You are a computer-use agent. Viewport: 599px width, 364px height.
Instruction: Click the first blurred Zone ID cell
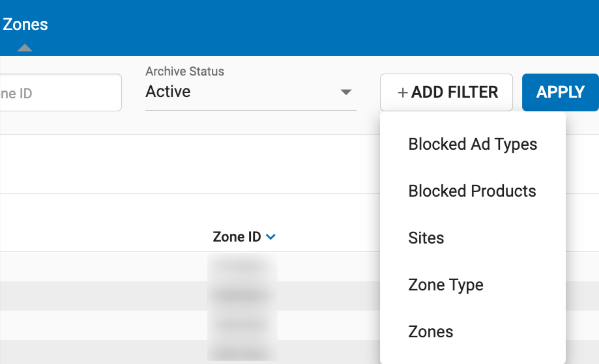point(242,266)
